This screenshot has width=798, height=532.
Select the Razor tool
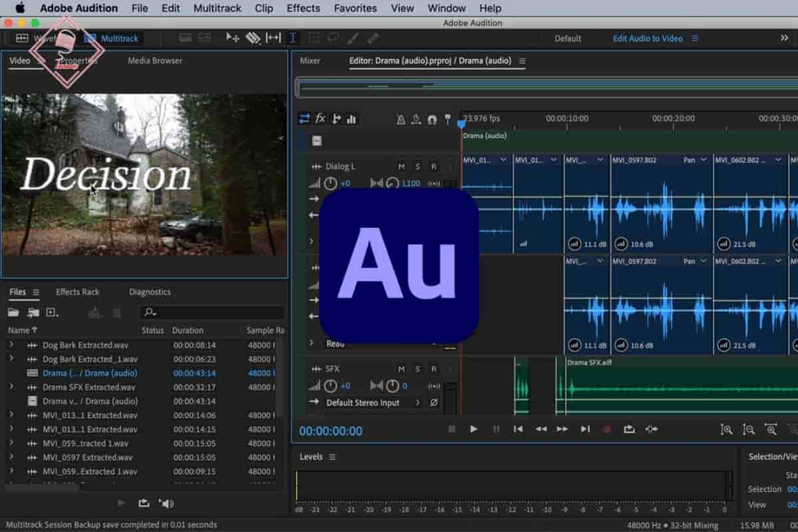[x=253, y=38]
